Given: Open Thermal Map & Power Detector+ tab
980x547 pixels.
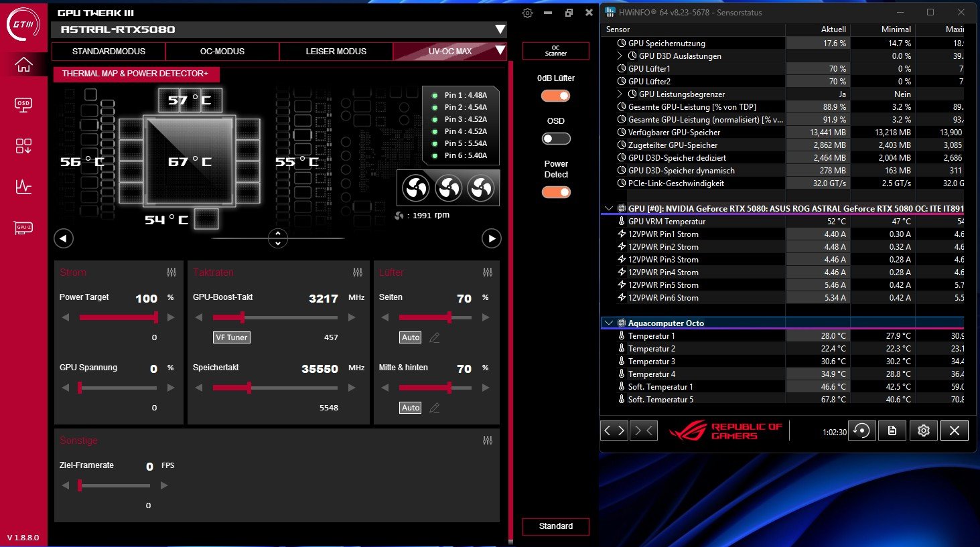Looking at the screenshot, I should pos(136,74).
